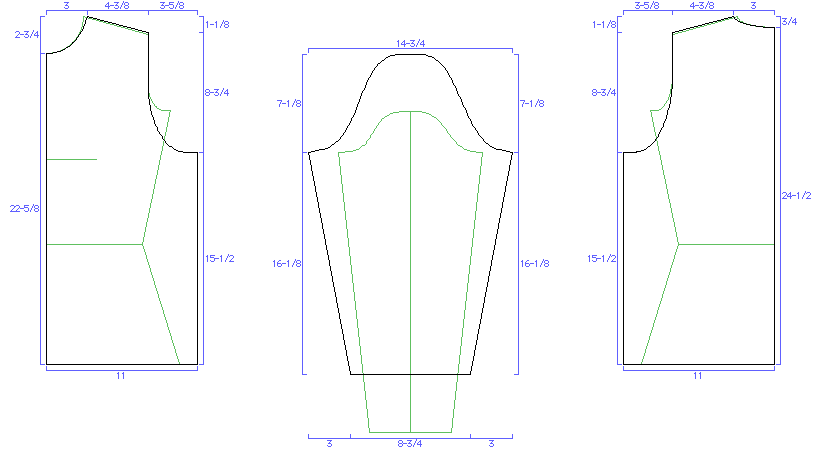This screenshot has height=474, width=821.
Task: Click 8-3/4 label under the sleeve hem
Action: tap(410, 444)
